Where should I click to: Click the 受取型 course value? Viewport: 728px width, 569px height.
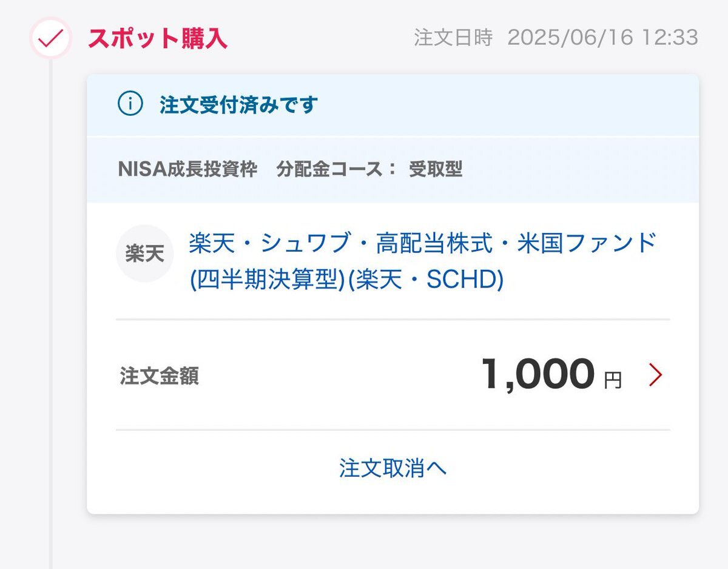pos(436,169)
